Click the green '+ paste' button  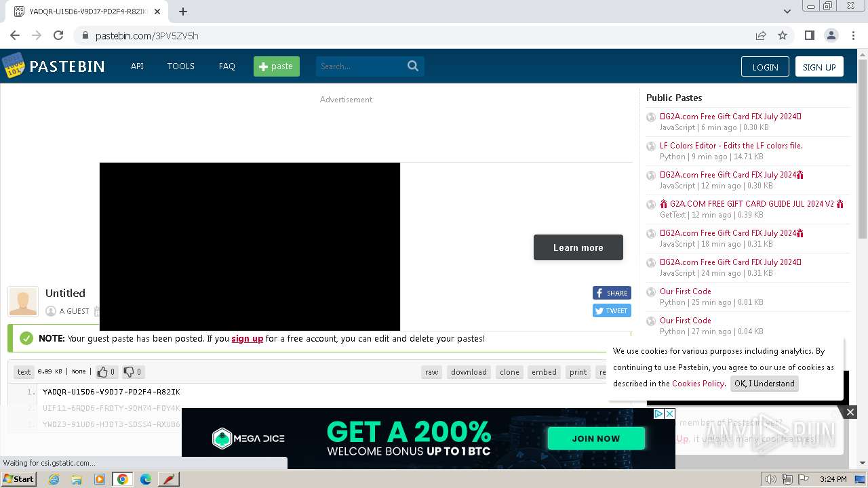click(x=277, y=66)
